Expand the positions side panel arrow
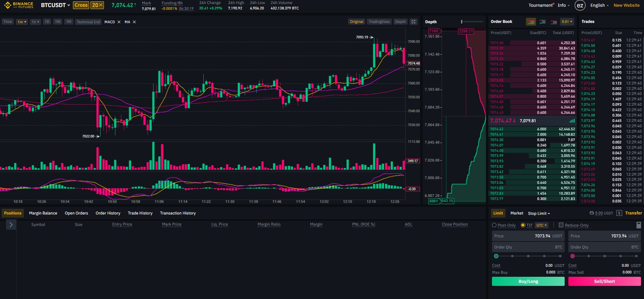This screenshot has width=644, height=299. pos(11,225)
